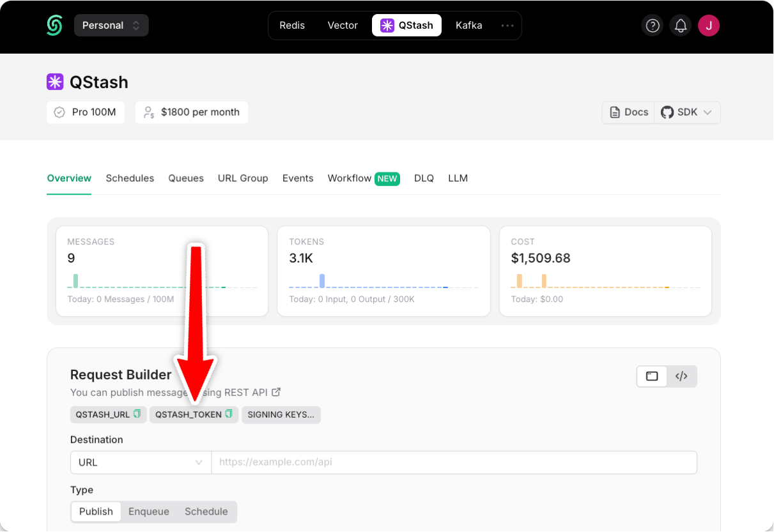The width and height of the screenshot is (774, 532).
Task: Click the SIGNING KEYS... chip
Action: pyautogui.click(x=281, y=414)
